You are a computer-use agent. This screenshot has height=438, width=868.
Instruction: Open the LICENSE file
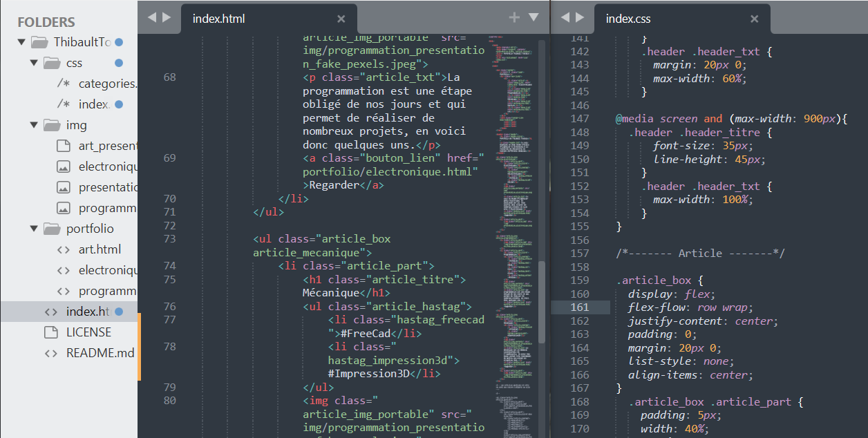[88, 332]
